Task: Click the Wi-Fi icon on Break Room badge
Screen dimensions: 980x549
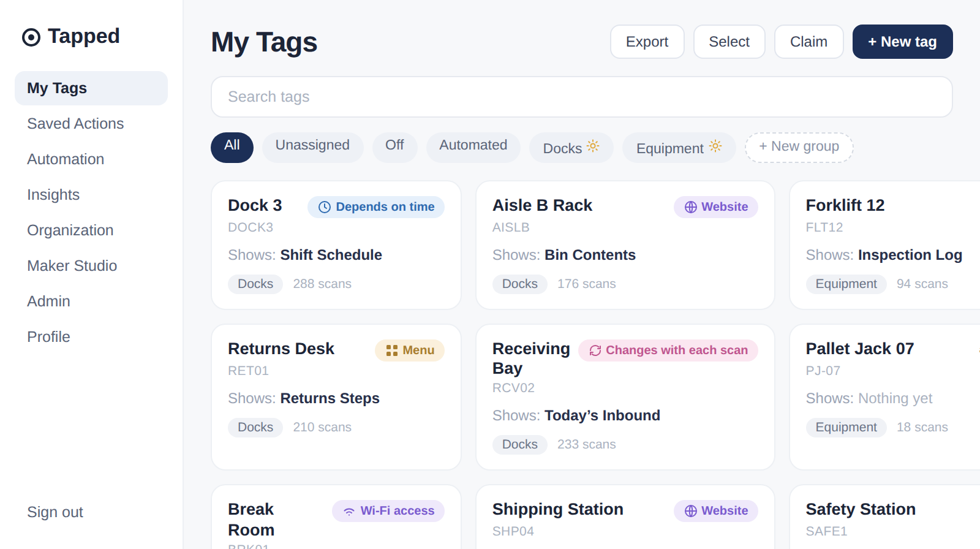Action: point(349,511)
